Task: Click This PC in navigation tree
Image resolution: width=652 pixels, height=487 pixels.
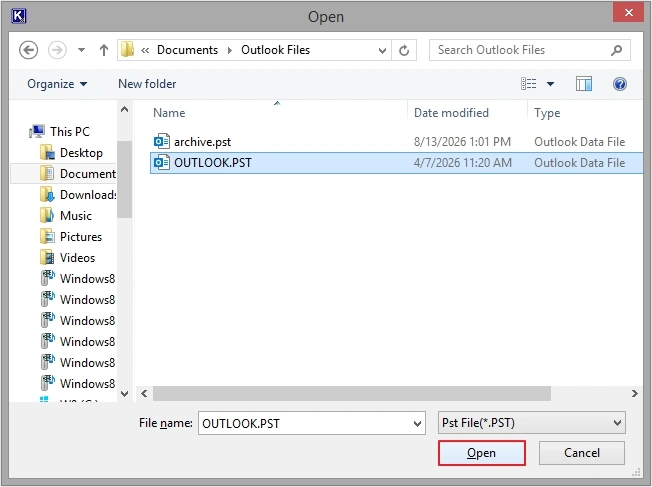Action: click(x=70, y=132)
